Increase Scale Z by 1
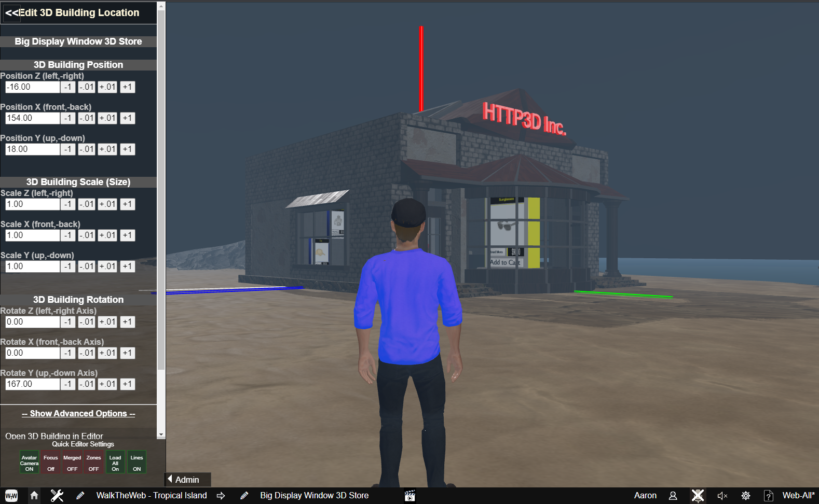 128,204
